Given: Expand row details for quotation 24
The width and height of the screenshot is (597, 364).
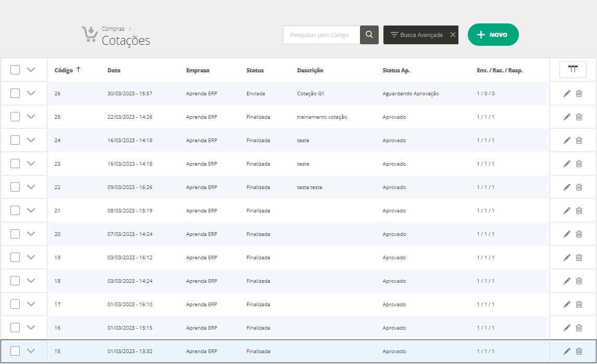Looking at the screenshot, I should pyautogui.click(x=31, y=140).
